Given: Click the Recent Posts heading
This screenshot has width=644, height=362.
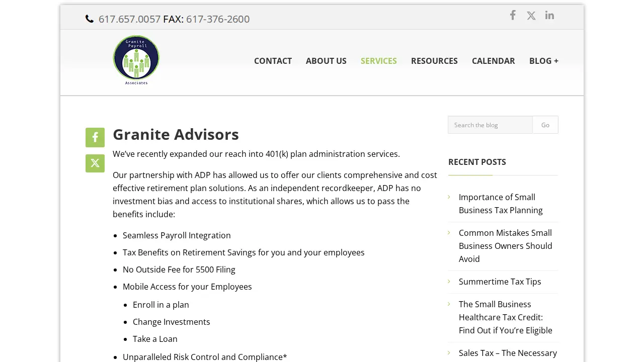Looking at the screenshot, I should 477,162.
